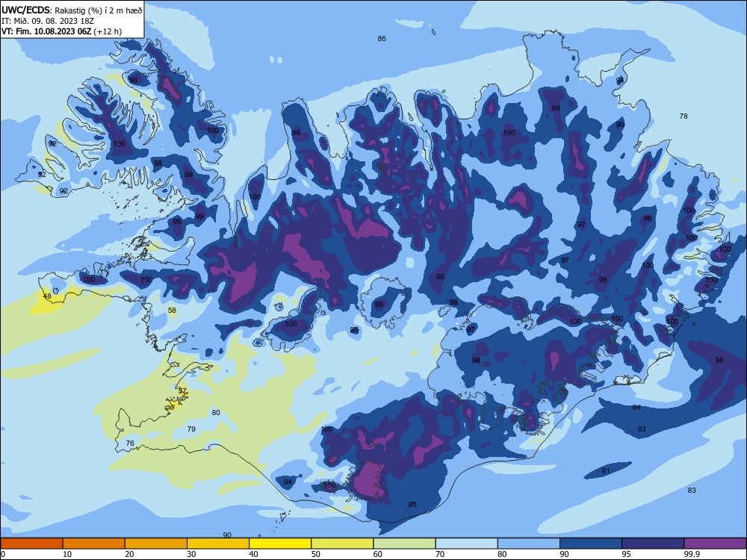
Task: Click the map value '48' in the yellow area
Action: pyautogui.click(x=47, y=296)
